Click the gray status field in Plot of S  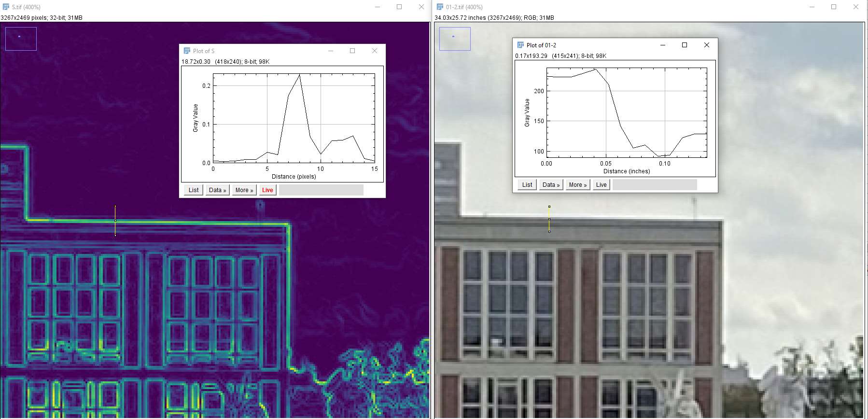click(321, 190)
